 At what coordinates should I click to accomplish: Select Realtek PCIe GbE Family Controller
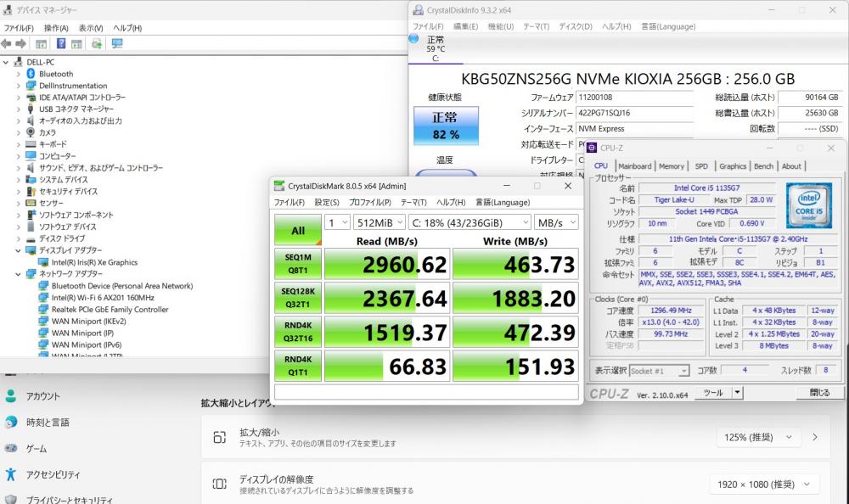[110, 310]
